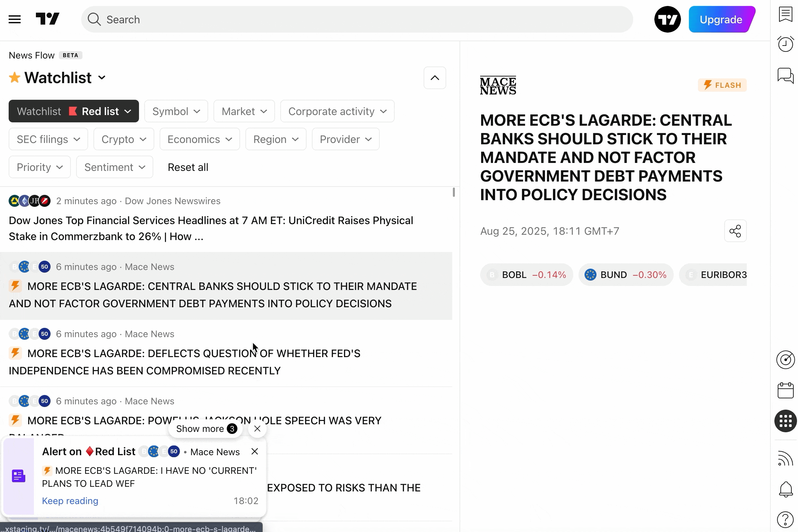Click Show more notifications button
This screenshot has width=798, height=532.
click(x=205, y=429)
